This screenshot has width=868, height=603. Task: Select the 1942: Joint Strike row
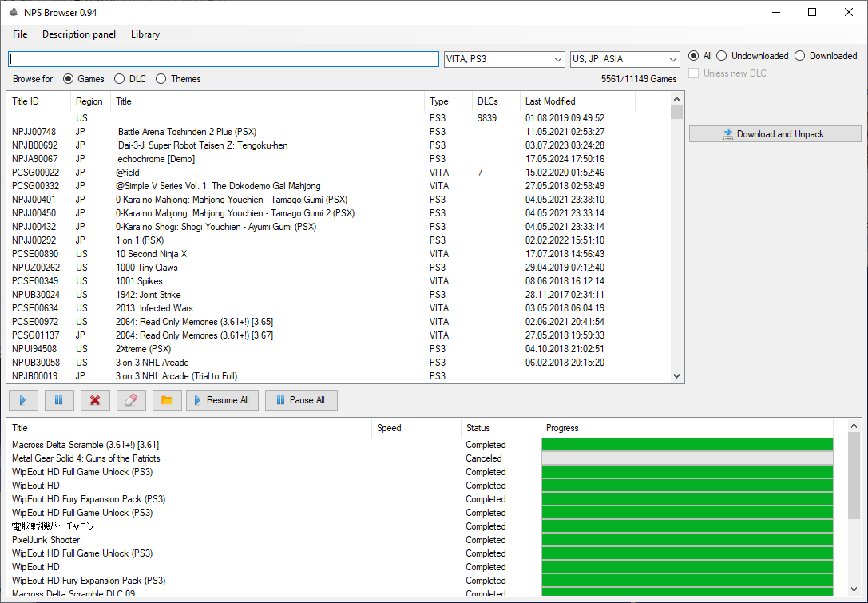(x=340, y=295)
